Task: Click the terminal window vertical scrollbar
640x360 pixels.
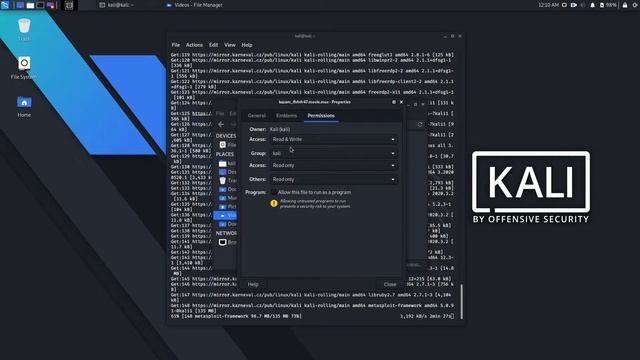Action: (462, 301)
